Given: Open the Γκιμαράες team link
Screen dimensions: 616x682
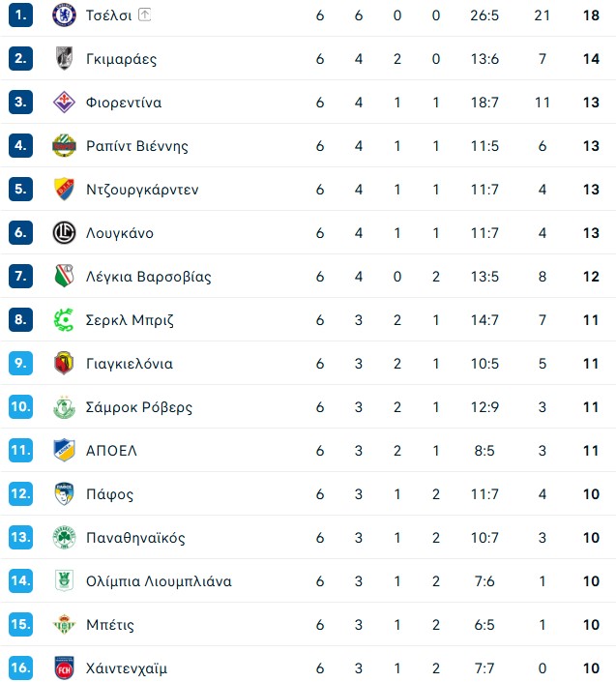Looking at the screenshot, I should click(121, 59).
